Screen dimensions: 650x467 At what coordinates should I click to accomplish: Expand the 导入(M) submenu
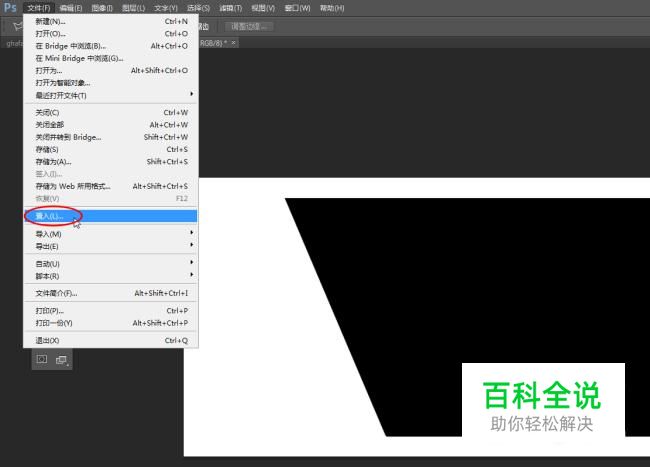click(x=111, y=234)
